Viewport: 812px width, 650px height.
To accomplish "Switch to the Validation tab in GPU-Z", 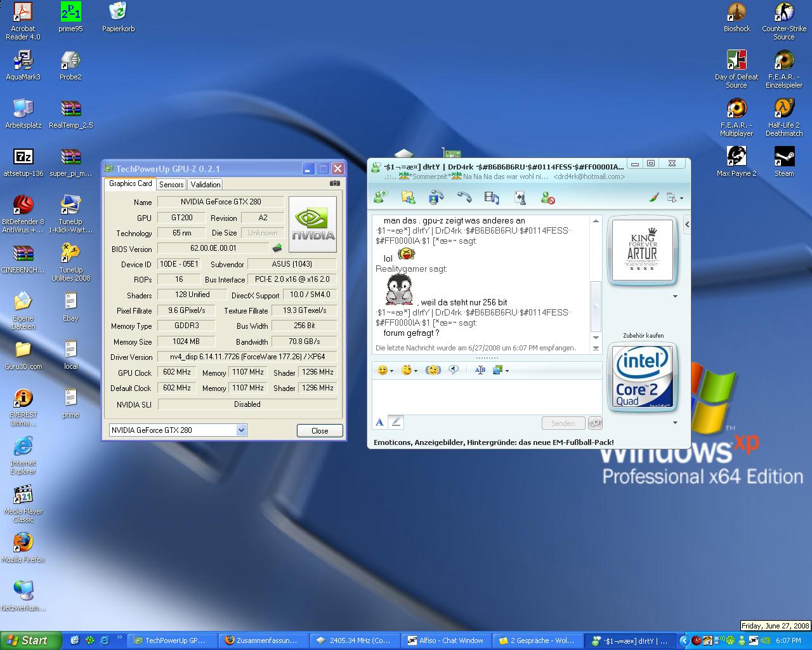I will coord(206,185).
